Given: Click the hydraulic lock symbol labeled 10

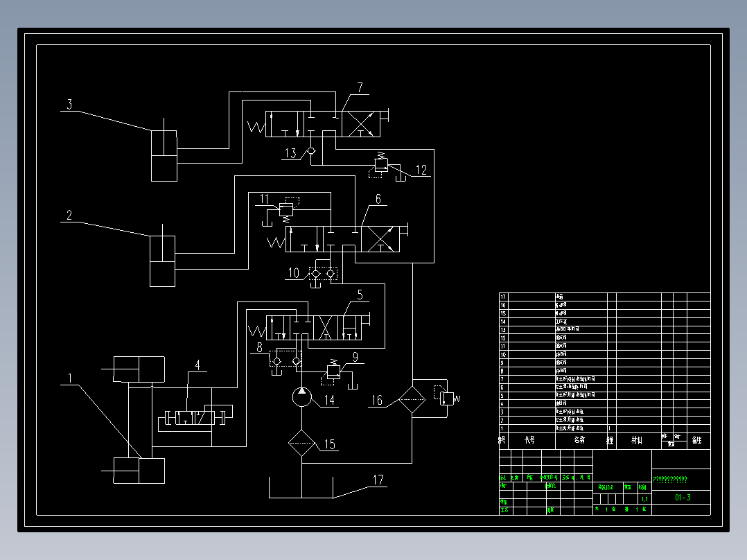Looking at the screenshot, I should pyautogui.click(x=323, y=274).
